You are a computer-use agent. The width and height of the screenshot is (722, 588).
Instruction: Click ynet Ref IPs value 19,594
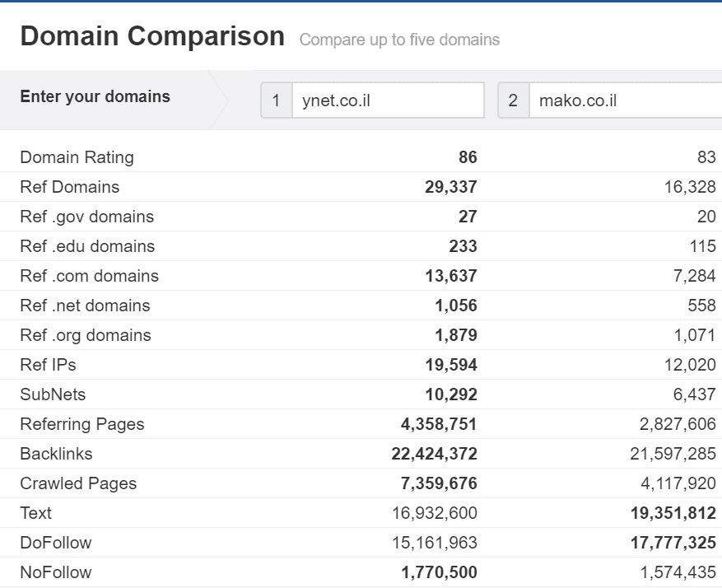(451, 365)
